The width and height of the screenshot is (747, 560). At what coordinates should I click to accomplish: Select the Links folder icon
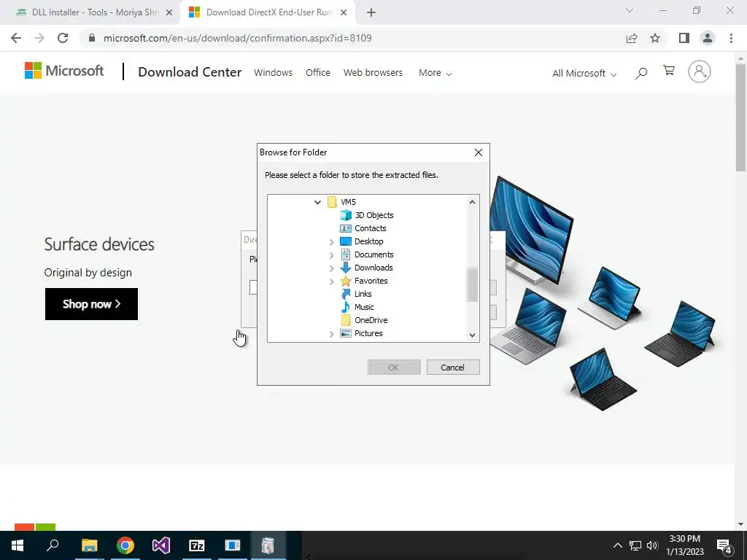tap(346, 294)
